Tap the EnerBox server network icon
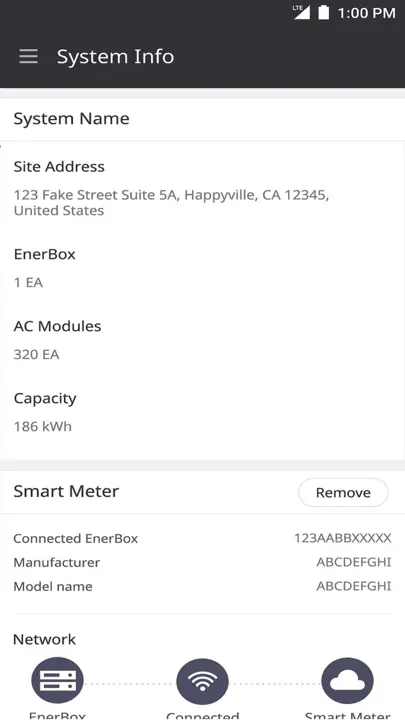This screenshot has width=405, height=720. tap(57, 683)
